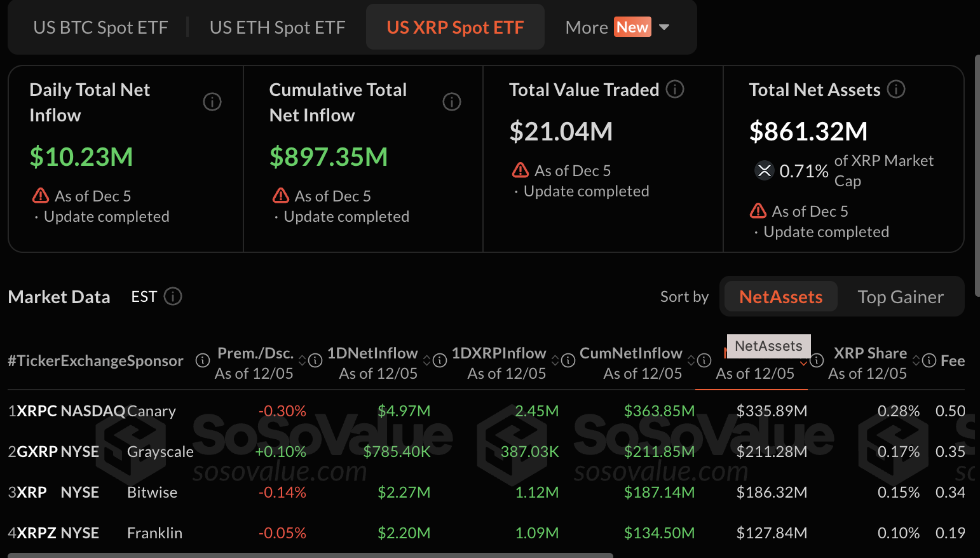Click the horizontal table scrollbar

click(310, 555)
